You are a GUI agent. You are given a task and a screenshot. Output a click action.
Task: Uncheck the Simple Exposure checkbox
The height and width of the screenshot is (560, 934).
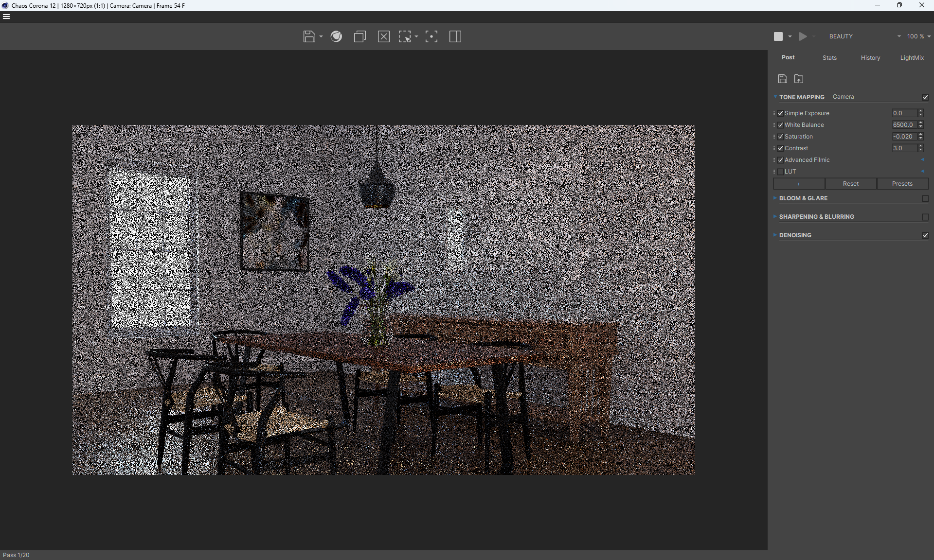tap(781, 113)
